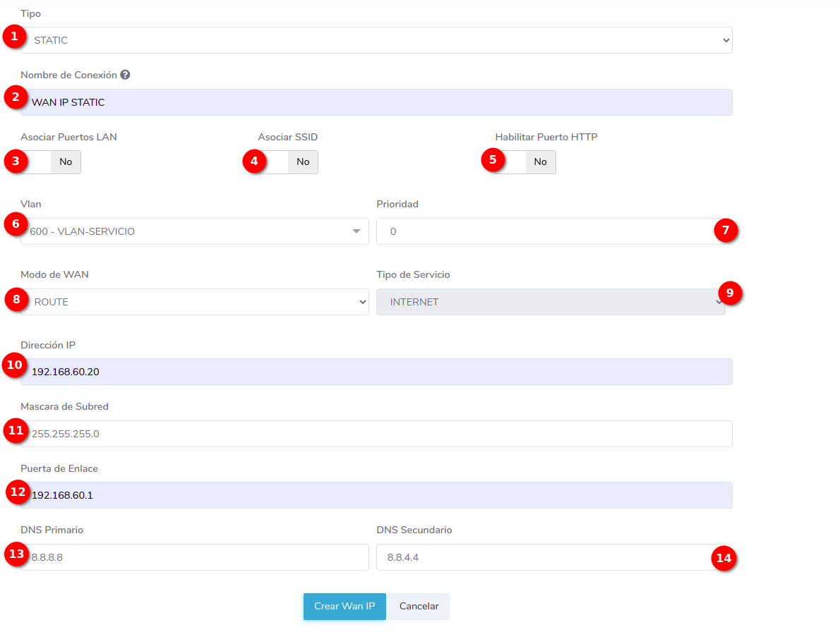Open the Tipo dropdown showing STATIC
The image size is (840, 632).
[376, 40]
